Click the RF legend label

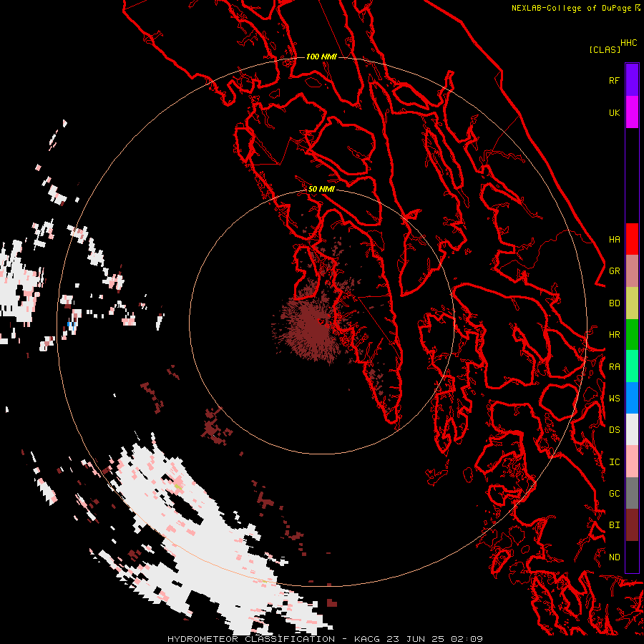point(614,80)
